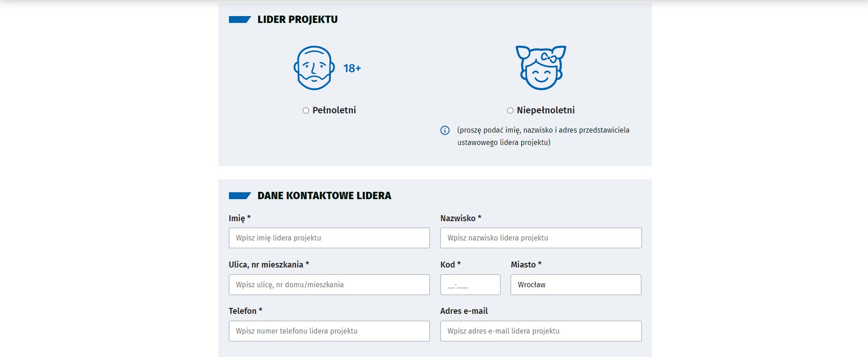Click the legal guardian information note text
The width and height of the screenshot is (868, 357).
[543, 136]
